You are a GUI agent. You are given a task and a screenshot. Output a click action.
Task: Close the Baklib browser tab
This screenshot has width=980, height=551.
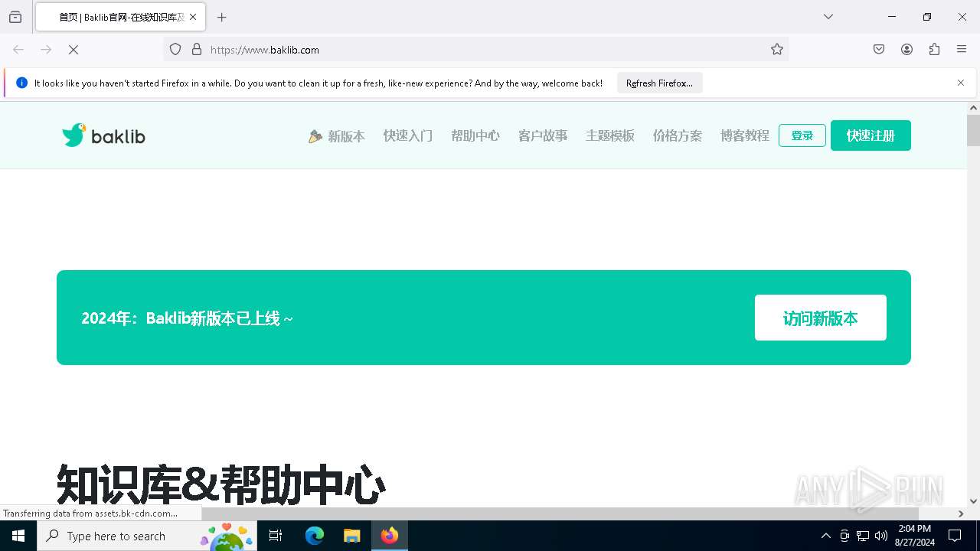[193, 17]
